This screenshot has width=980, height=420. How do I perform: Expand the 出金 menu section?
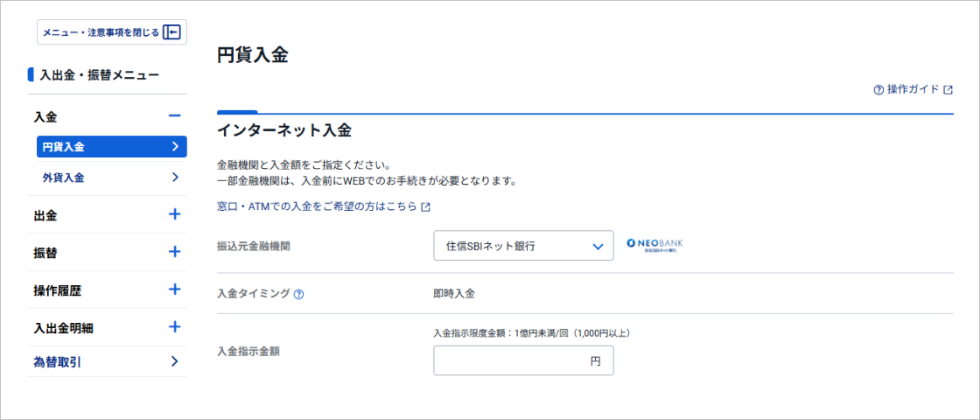(174, 214)
